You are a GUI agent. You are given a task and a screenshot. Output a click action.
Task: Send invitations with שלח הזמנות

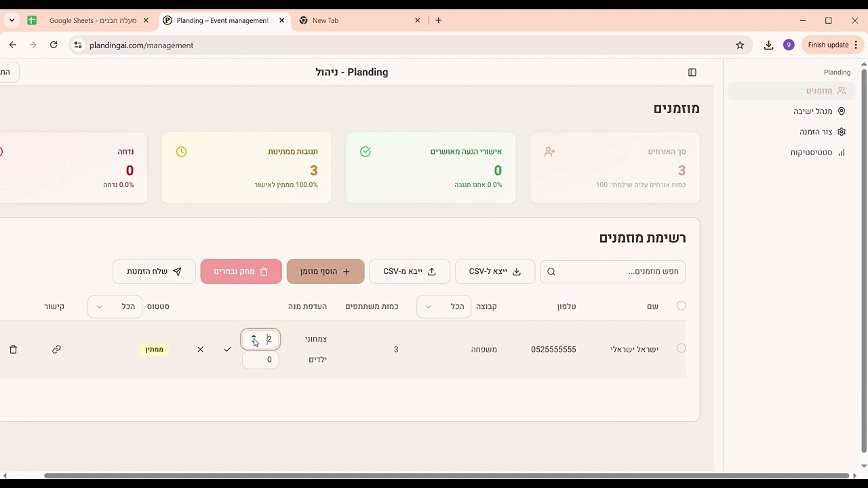pyautogui.click(x=154, y=272)
